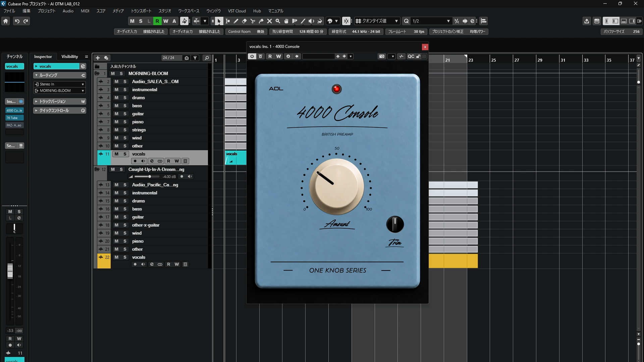The image size is (644, 362).
Task: Open the track search magnifier
Action: tap(207, 58)
